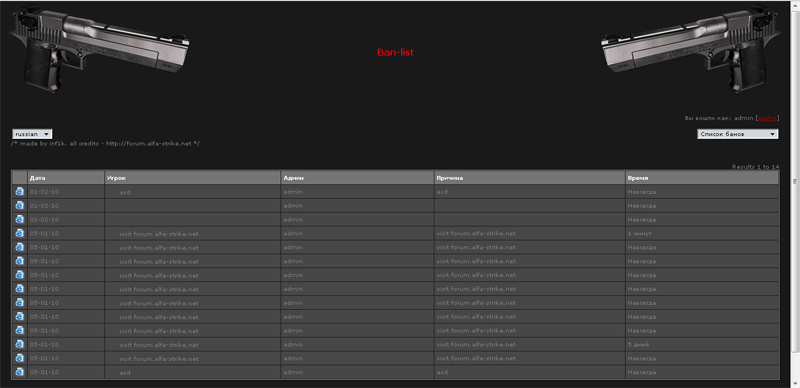800x388 pixels.
Task: Select reason text in the 1 минут row
Action: 476,233
